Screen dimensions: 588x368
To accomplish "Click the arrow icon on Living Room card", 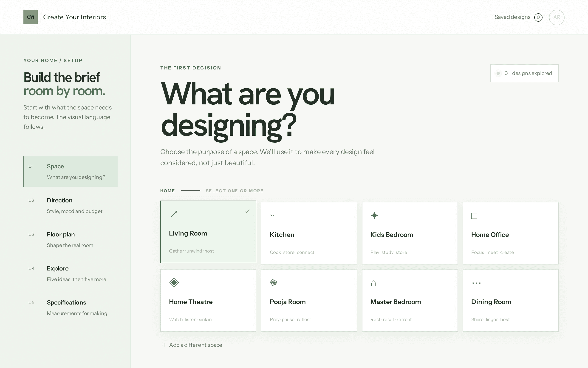I will (174, 214).
